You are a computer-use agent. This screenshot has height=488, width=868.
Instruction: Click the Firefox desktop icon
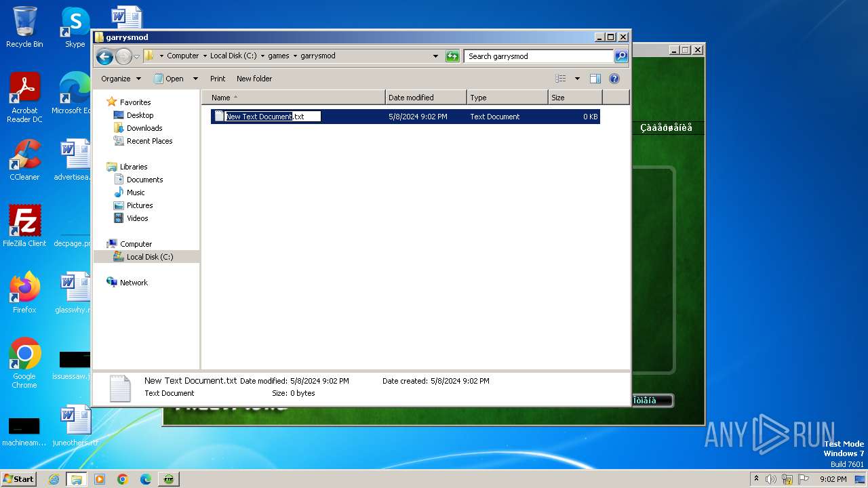click(24, 293)
